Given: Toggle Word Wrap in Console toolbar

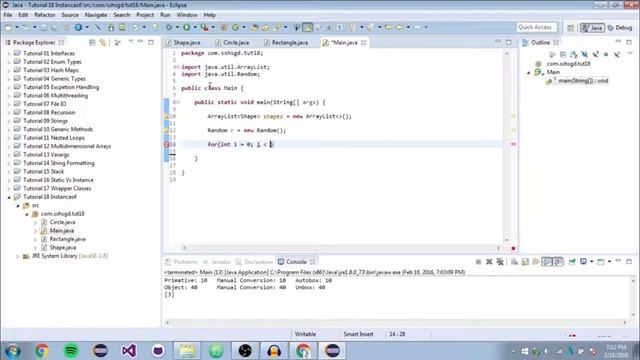Looking at the screenshot, I should point(536,262).
